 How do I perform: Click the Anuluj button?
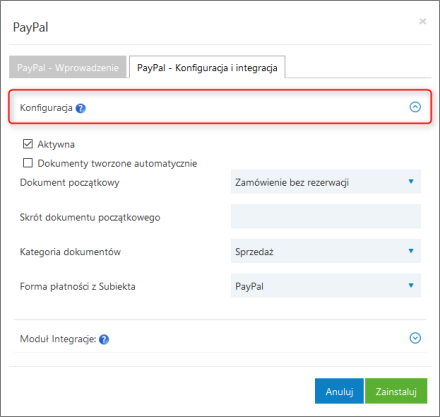coord(339,391)
